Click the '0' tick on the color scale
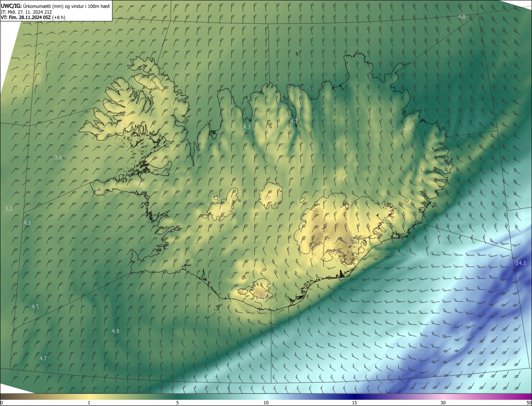The image size is (532, 406). (2, 403)
